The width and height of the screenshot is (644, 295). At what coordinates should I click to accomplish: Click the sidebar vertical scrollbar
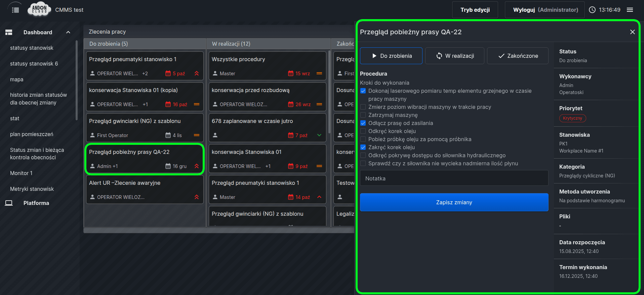(77, 81)
